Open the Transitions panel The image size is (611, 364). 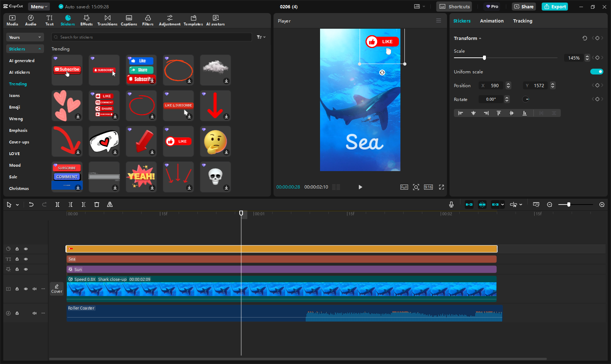(x=107, y=20)
